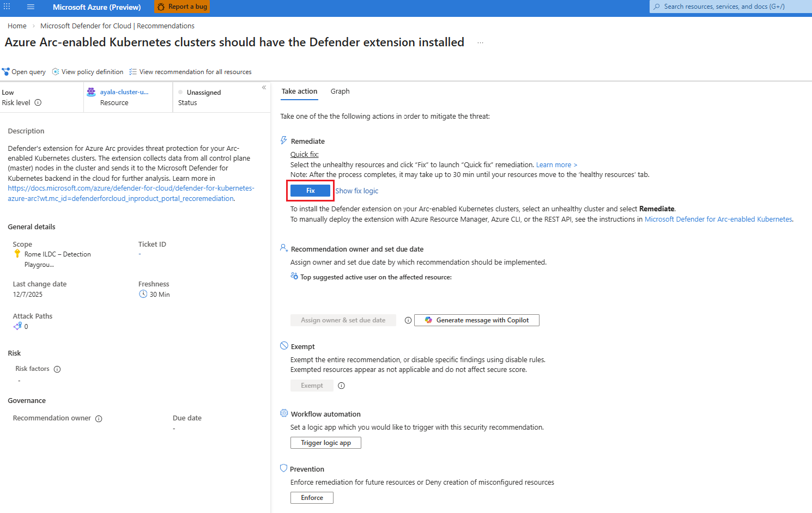Click the Enforce button
Viewport: 812px width, 513px height.
pos(312,498)
